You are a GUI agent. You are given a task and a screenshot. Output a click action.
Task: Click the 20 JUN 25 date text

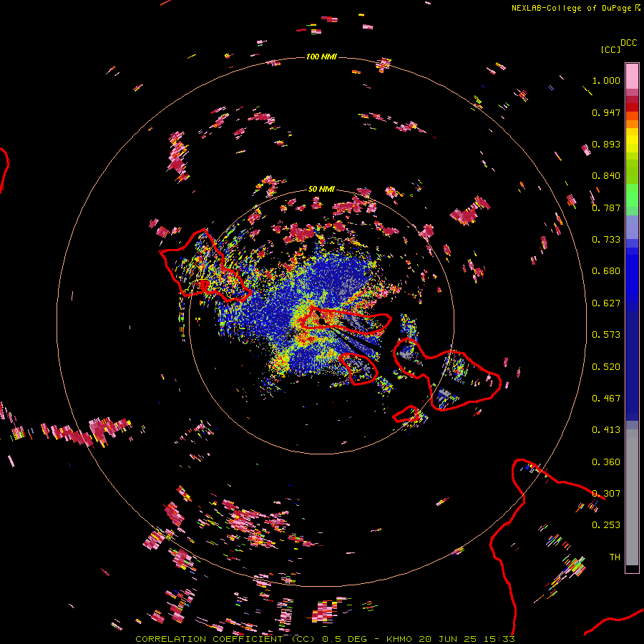pyautogui.click(x=448, y=639)
